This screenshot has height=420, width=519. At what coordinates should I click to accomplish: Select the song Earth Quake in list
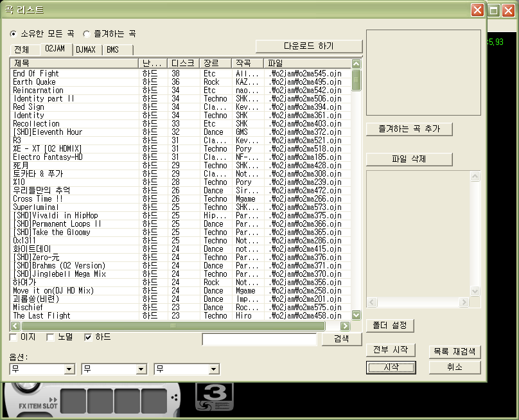click(34, 82)
